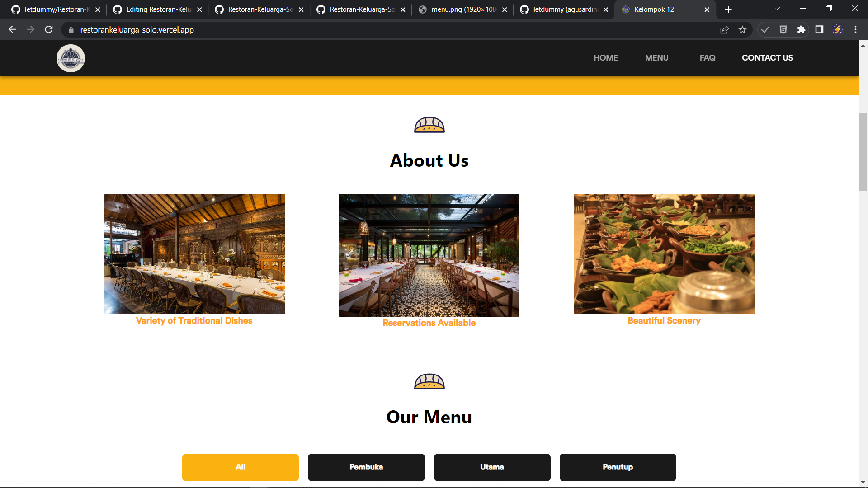Click the share page icon in the address bar
868x488 pixels.
click(724, 30)
